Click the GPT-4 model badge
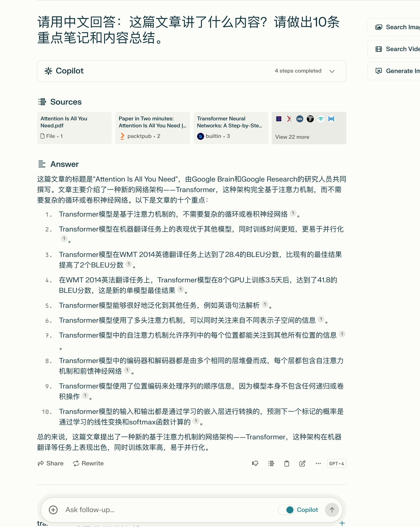Viewport: 420px width, 527px height. coord(337,463)
